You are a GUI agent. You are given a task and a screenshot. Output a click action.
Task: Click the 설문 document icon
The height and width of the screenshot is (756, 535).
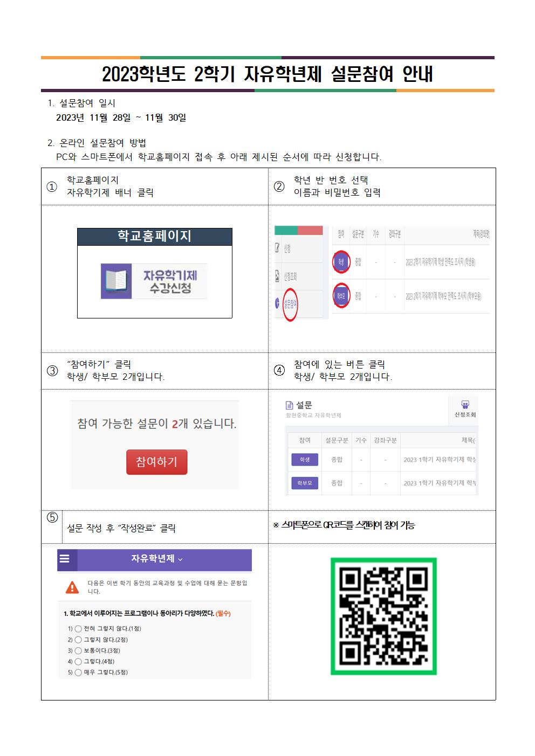pyautogui.click(x=290, y=405)
